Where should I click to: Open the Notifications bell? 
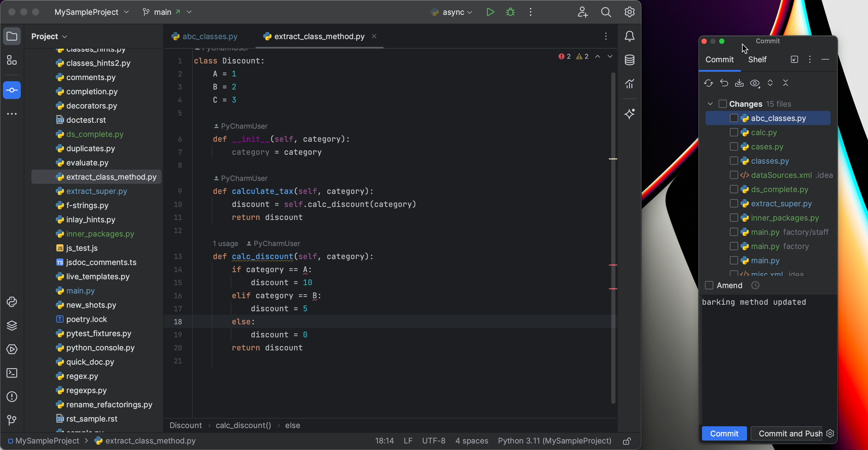click(x=630, y=36)
